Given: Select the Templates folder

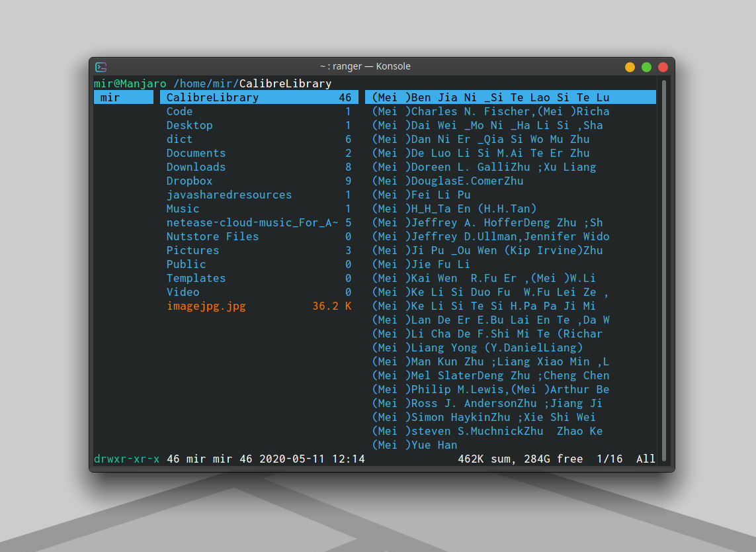Looking at the screenshot, I should tap(259, 279).
